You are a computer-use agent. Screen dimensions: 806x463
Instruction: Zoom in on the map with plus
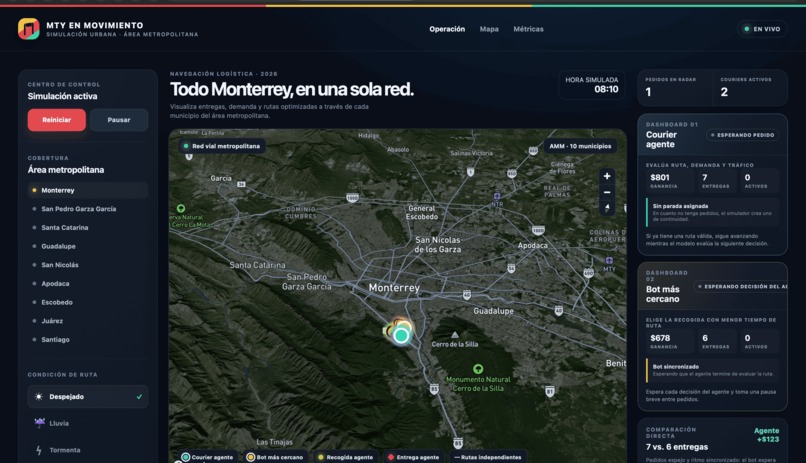[607, 176]
